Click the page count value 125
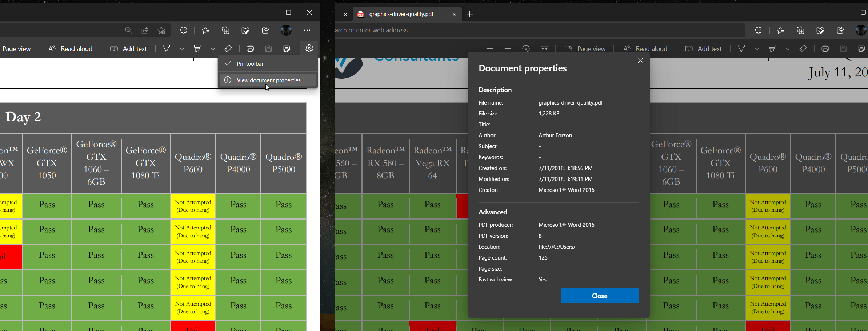The image size is (868, 331). click(x=543, y=258)
